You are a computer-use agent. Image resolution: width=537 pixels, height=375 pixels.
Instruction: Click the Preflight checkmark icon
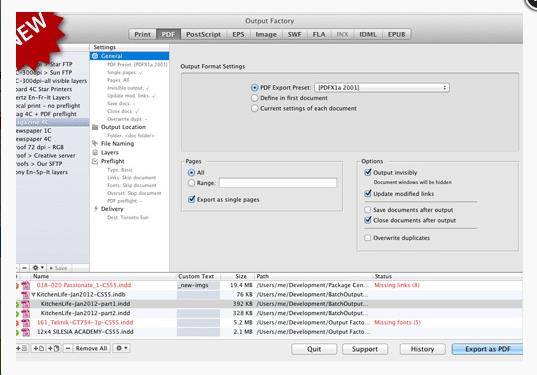(95, 161)
